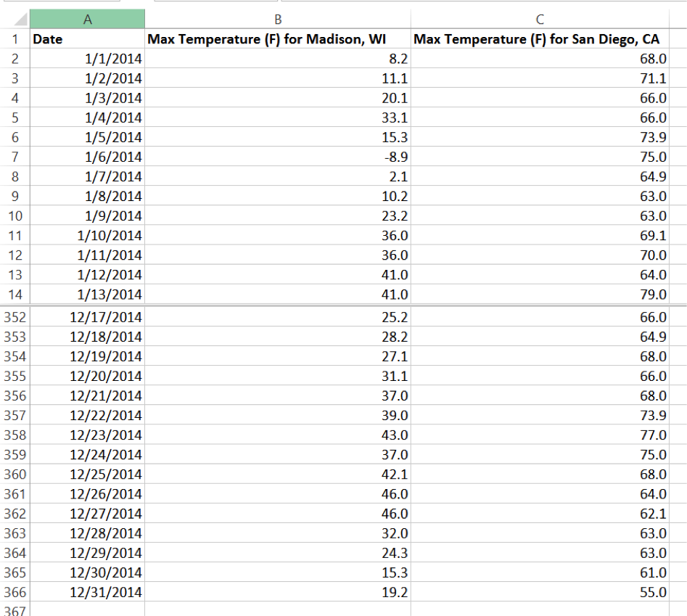Image resolution: width=687 pixels, height=616 pixels.
Task: Select row 1 header number
Action: click(x=15, y=39)
